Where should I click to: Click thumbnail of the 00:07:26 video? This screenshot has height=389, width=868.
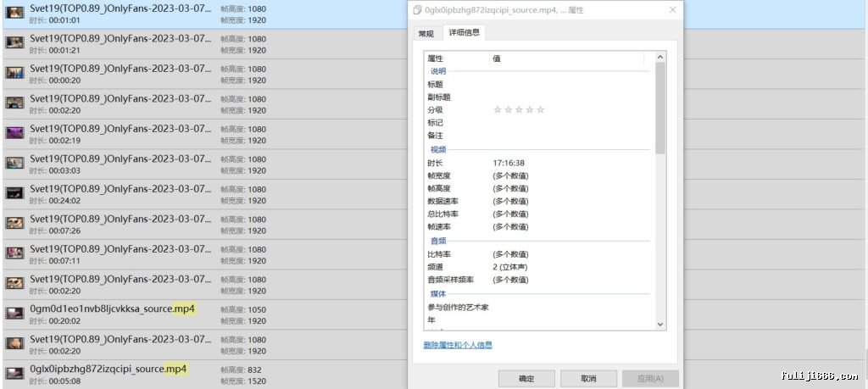(x=15, y=223)
